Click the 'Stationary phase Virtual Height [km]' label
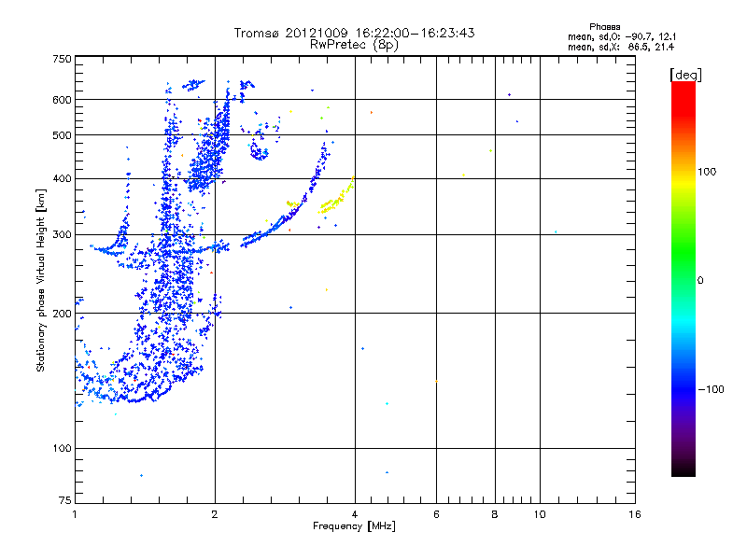The width and height of the screenshot is (747, 560). (x=40, y=280)
